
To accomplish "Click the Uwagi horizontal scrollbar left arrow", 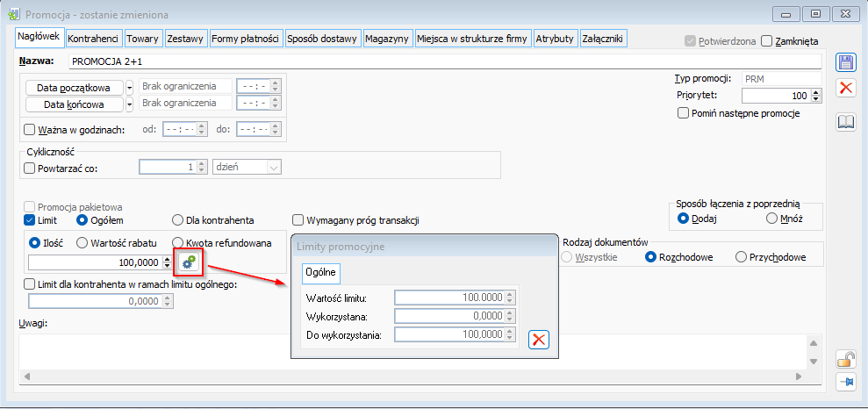I will 26,377.
